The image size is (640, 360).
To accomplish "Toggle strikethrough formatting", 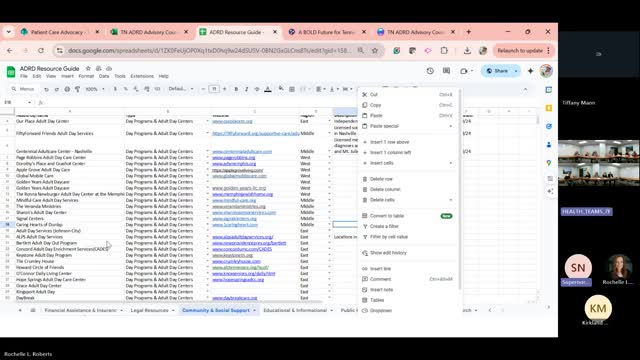I will [257, 89].
